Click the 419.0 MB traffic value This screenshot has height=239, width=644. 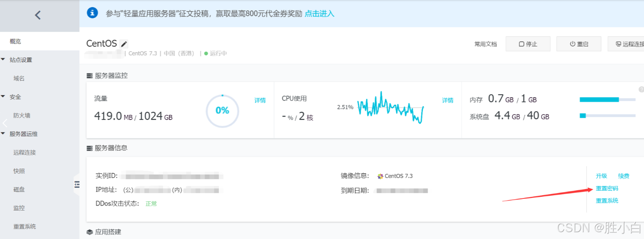point(113,116)
